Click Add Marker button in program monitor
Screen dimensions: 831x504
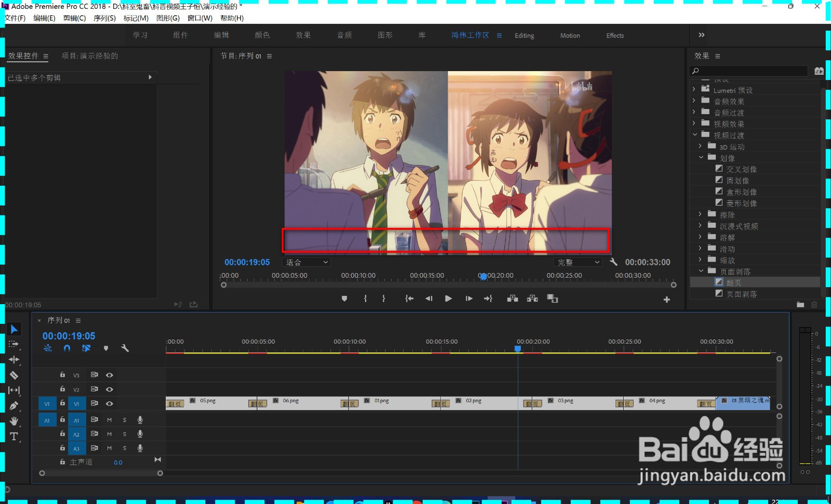click(x=344, y=298)
